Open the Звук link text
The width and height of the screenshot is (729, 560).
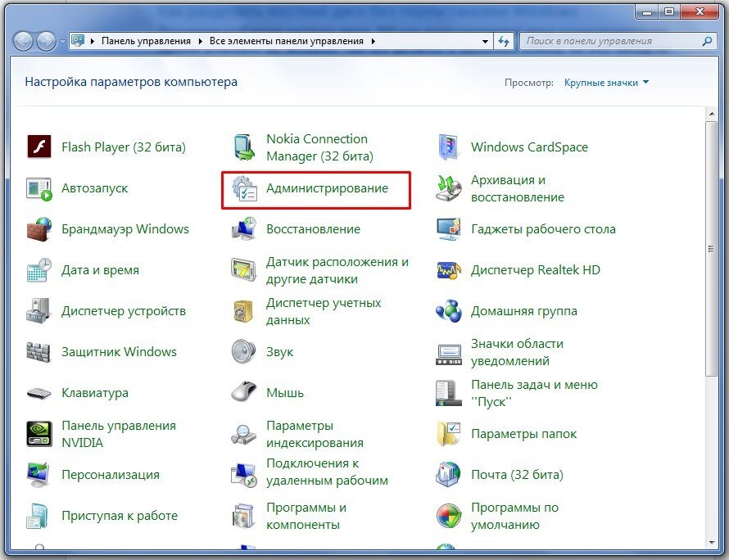pos(279,352)
